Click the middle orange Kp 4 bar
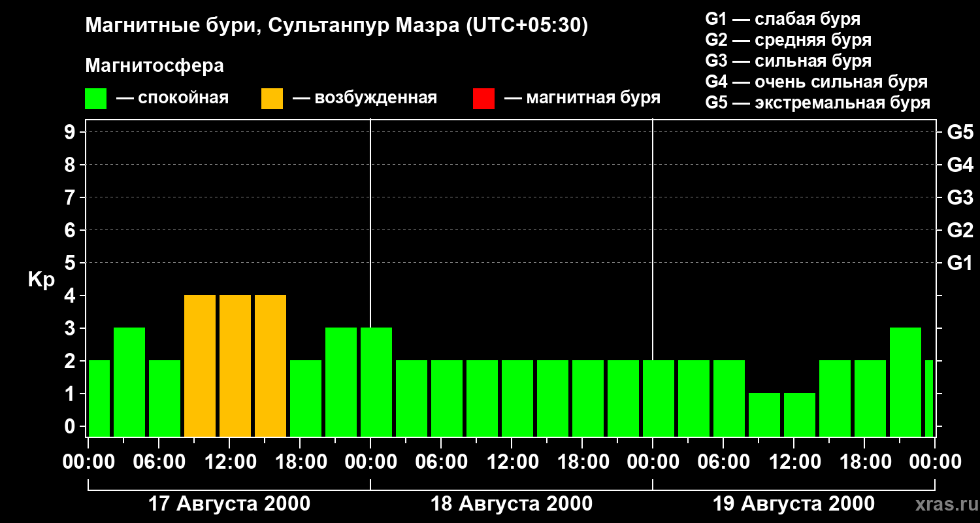The height and width of the screenshot is (523, 980). pyautogui.click(x=235, y=365)
